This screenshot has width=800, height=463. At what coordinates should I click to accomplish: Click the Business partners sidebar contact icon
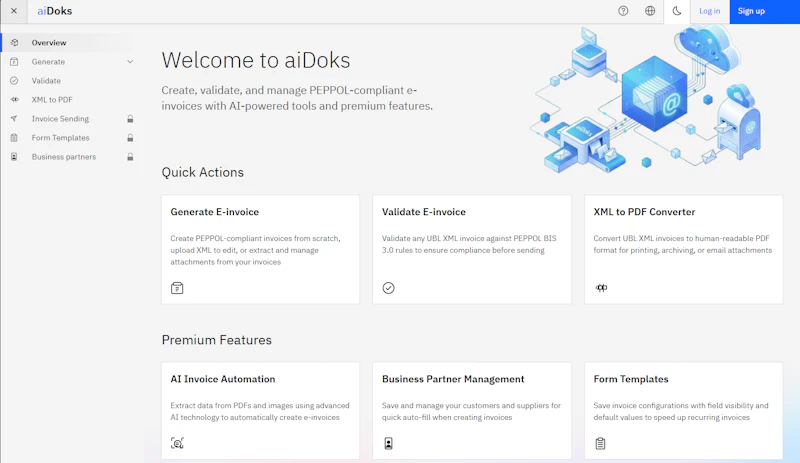pyautogui.click(x=14, y=157)
